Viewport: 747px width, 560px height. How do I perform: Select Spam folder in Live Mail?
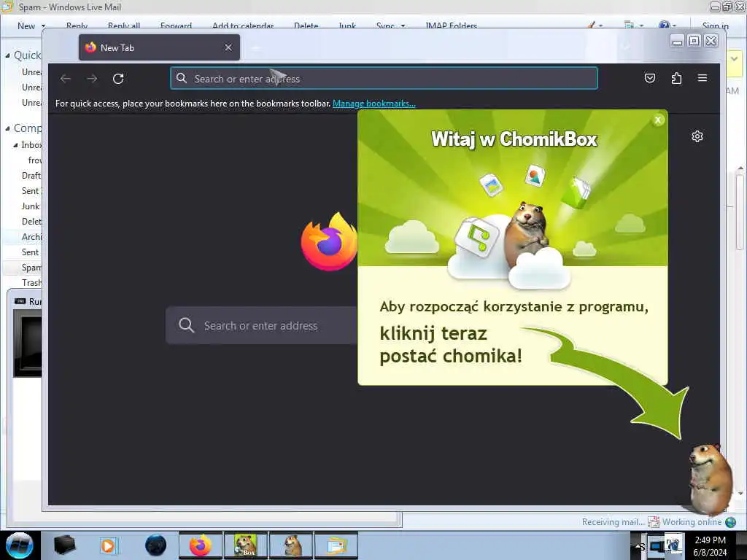[31, 268]
